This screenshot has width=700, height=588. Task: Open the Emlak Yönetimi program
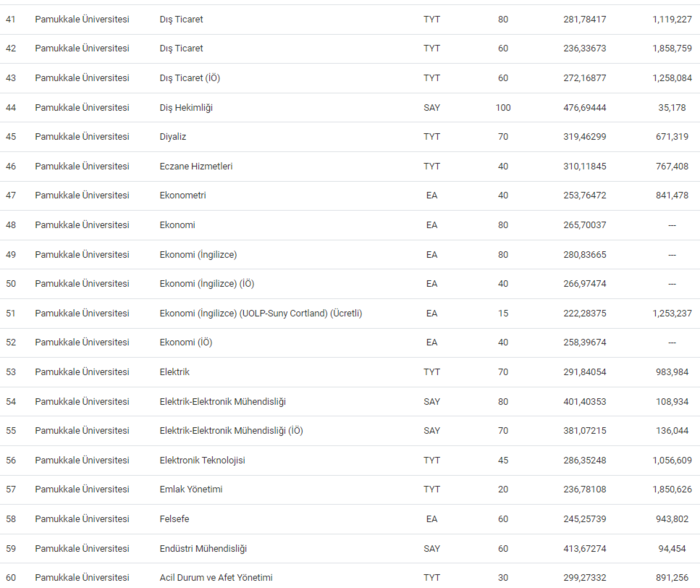[x=191, y=489]
